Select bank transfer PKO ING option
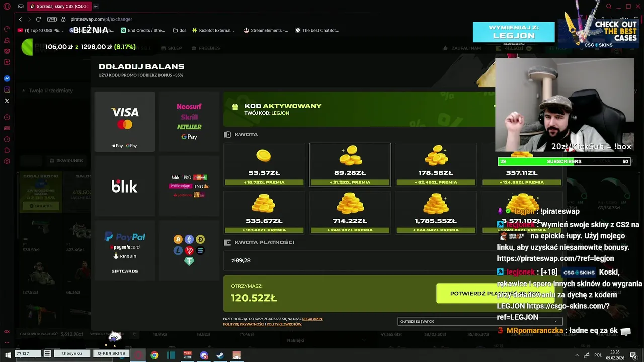This screenshot has height=362, width=644. click(189, 186)
